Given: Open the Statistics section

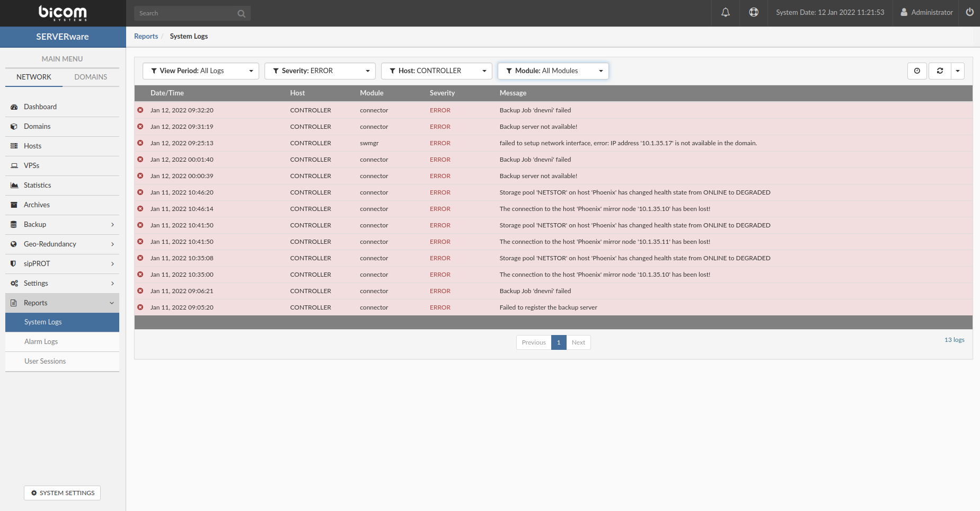Looking at the screenshot, I should 37,185.
